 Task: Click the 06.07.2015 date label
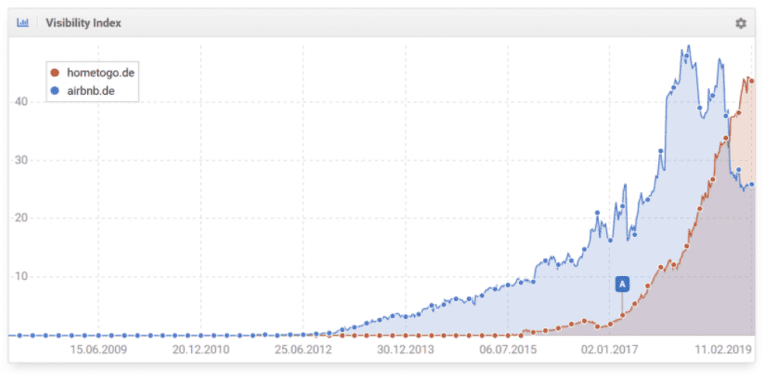(x=508, y=350)
